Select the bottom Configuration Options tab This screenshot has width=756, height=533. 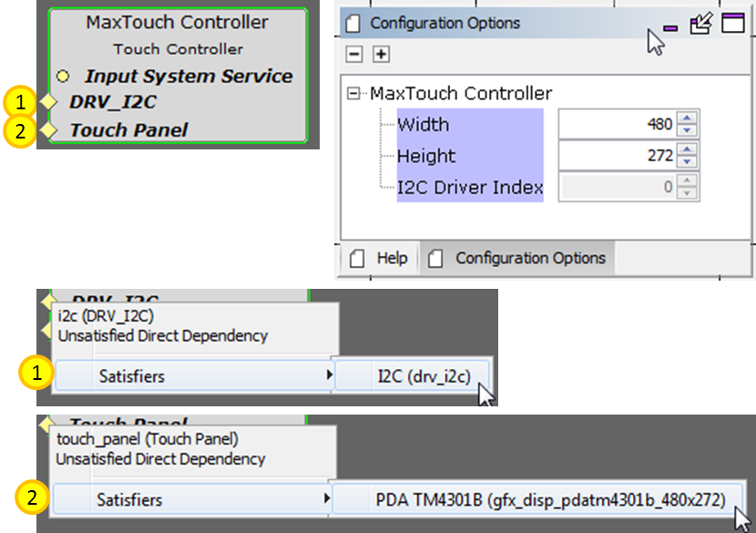[517, 258]
